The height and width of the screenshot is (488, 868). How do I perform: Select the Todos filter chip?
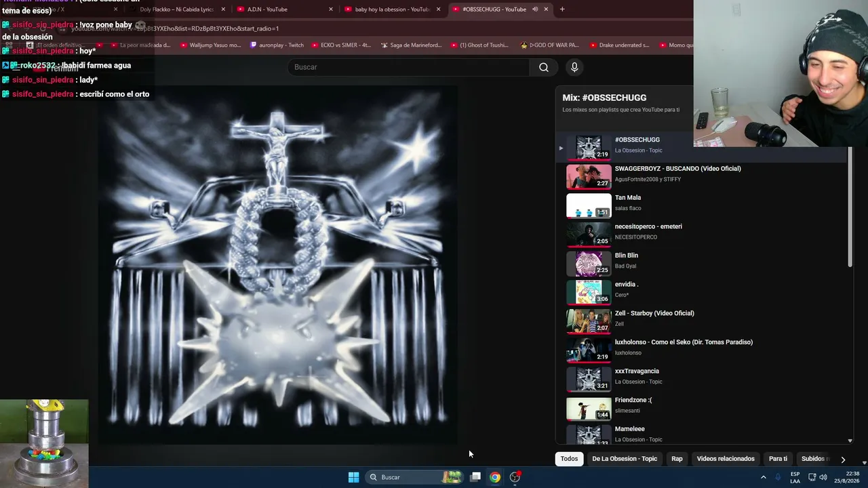point(569,459)
